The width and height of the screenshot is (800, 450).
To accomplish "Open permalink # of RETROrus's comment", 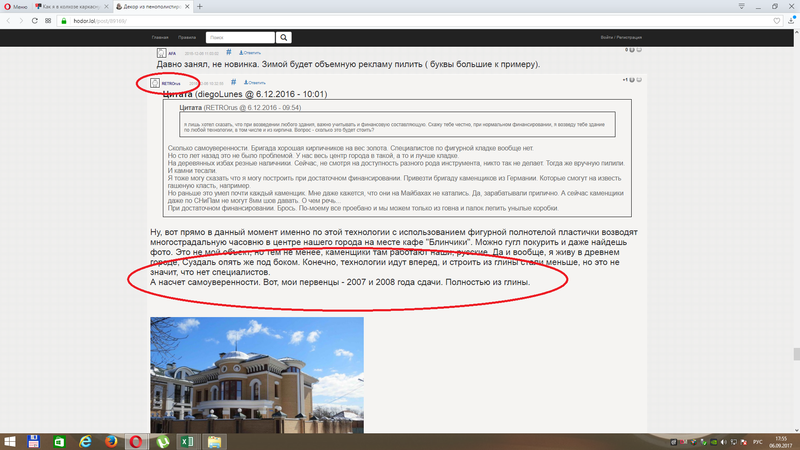I will (233, 82).
